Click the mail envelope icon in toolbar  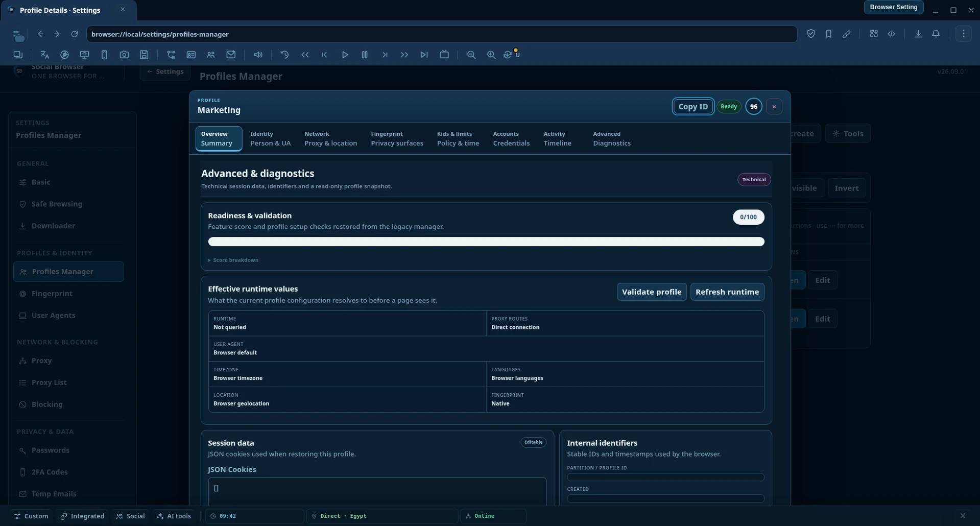coord(231,55)
